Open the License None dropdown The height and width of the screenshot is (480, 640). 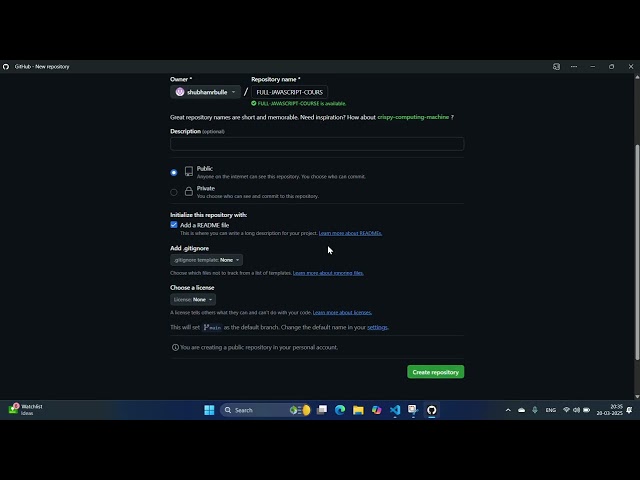(193, 300)
